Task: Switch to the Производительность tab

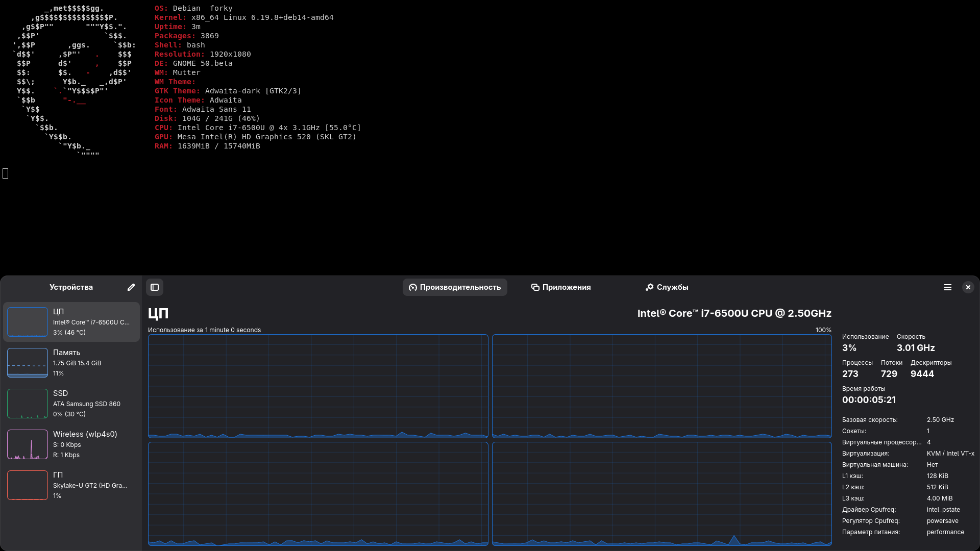Action: 455,287
